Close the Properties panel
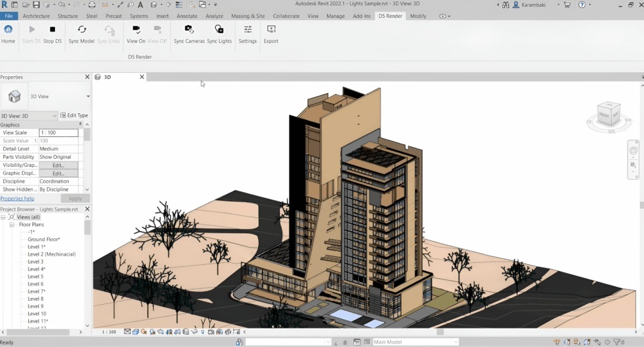This screenshot has width=644, height=347. tap(87, 77)
